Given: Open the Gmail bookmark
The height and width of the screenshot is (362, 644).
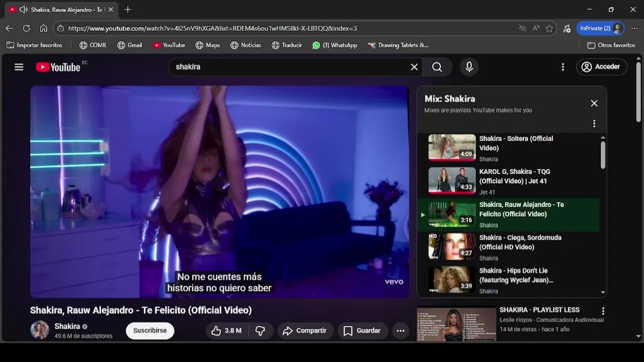Looking at the screenshot, I should [x=130, y=45].
